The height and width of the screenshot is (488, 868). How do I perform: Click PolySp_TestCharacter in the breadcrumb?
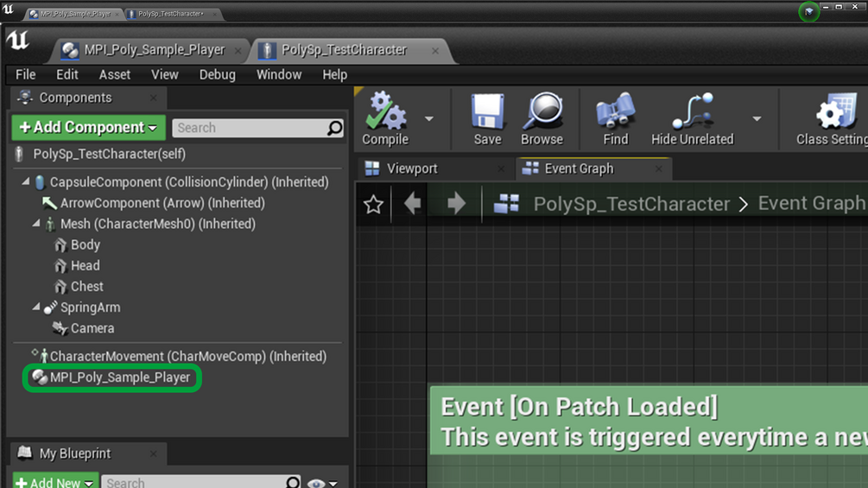pos(631,204)
